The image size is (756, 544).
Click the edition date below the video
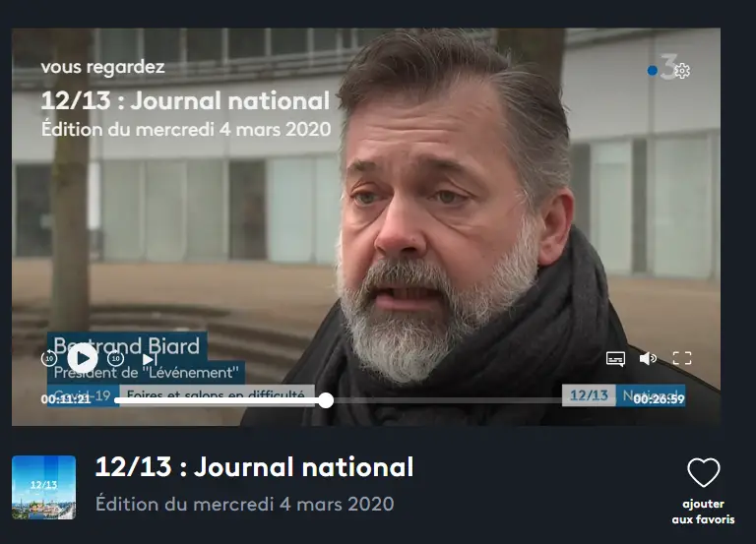244,504
